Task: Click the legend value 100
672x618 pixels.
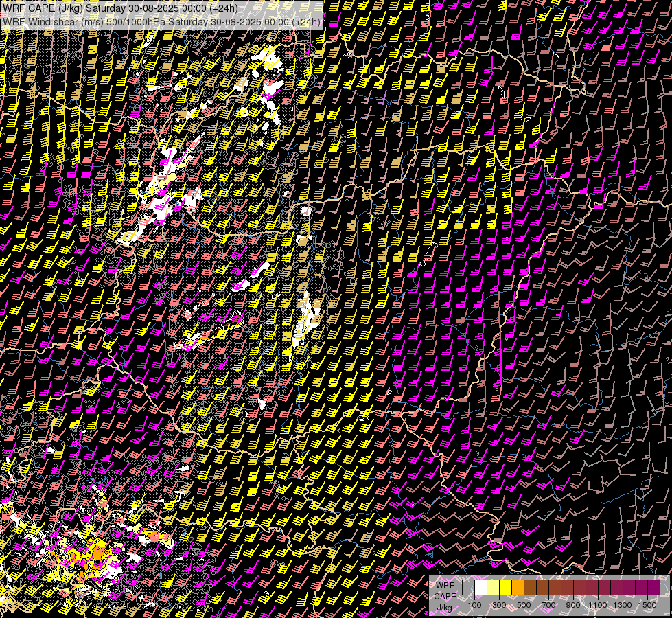Action: [474, 605]
